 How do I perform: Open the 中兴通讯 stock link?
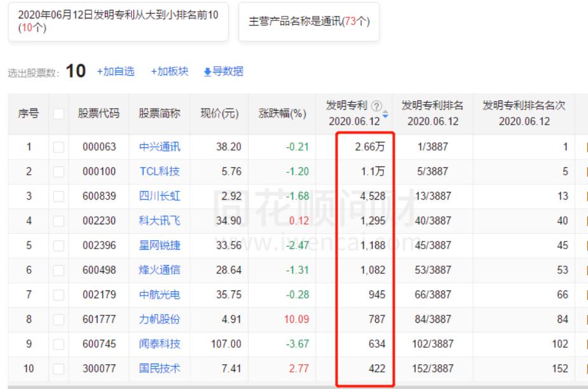(x=160, y=147)
